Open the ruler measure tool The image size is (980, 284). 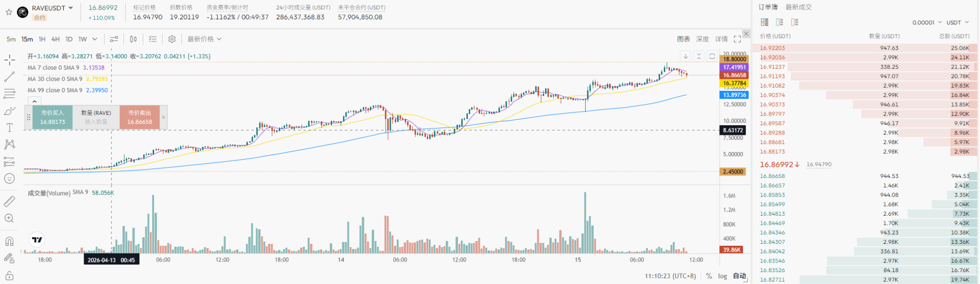pos(10,201)
